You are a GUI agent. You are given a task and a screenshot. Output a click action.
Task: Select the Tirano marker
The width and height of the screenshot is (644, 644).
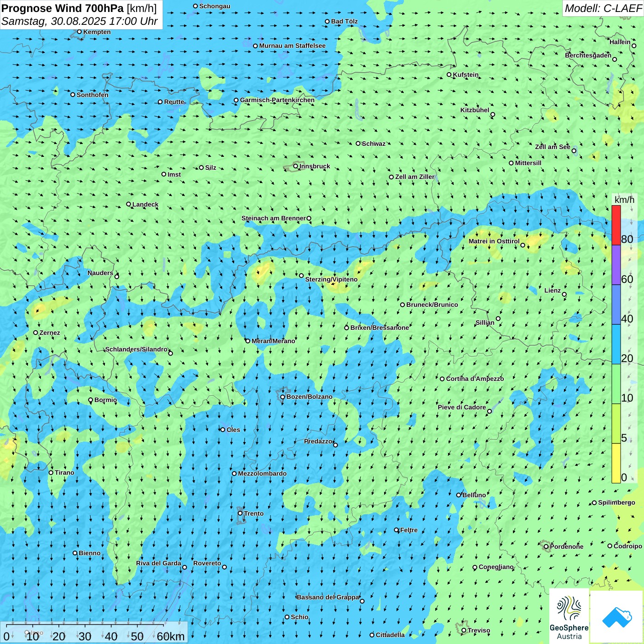pyautogui.click(x=51, y=472)
